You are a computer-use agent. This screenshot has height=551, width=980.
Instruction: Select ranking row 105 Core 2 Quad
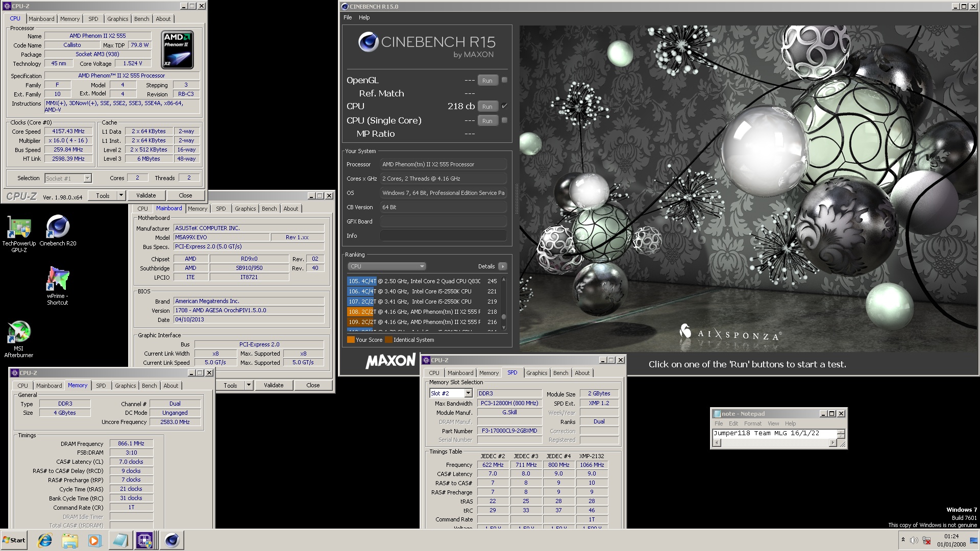(x=423, y=281)
